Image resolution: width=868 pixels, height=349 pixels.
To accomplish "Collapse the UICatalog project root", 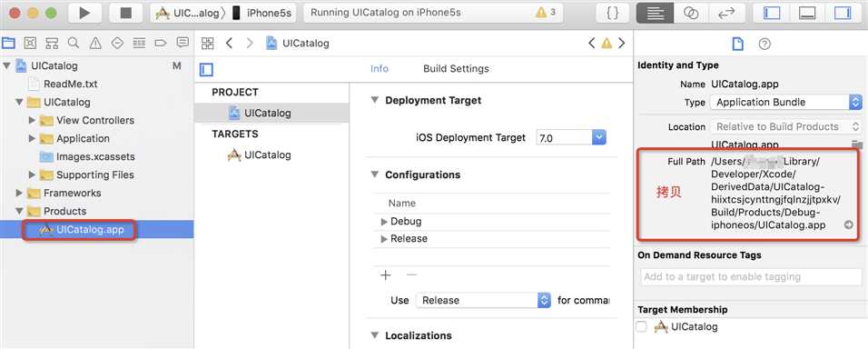I will coord(7,66).
